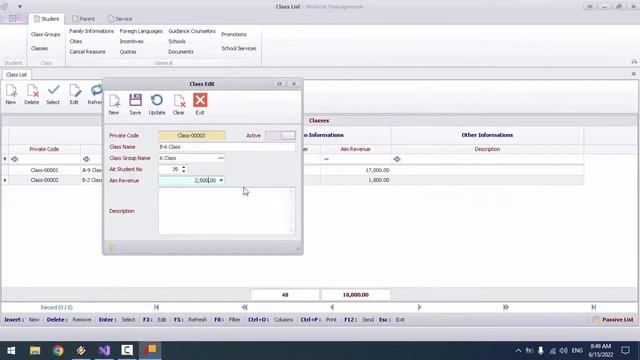
Task: Open the Service ribbon tab
Action: (120, 19)
